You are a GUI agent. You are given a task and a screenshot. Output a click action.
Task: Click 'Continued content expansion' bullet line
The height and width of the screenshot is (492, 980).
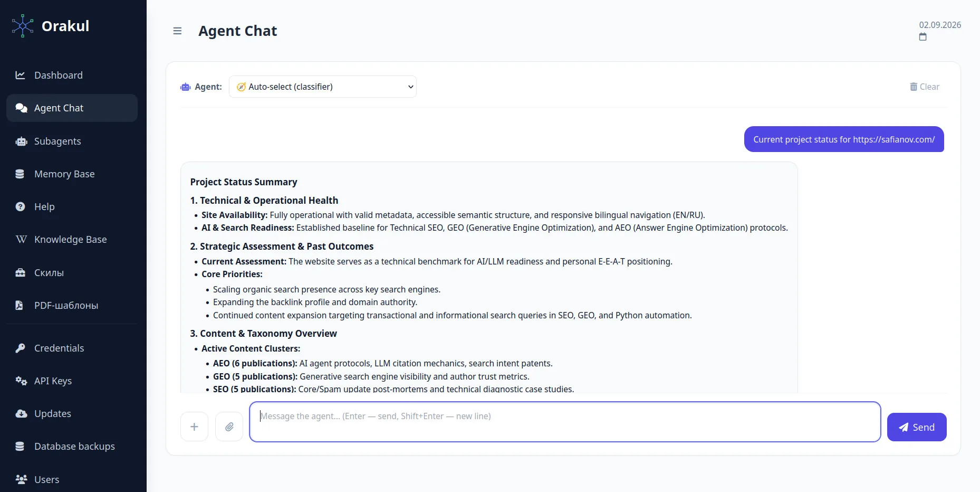453,316
